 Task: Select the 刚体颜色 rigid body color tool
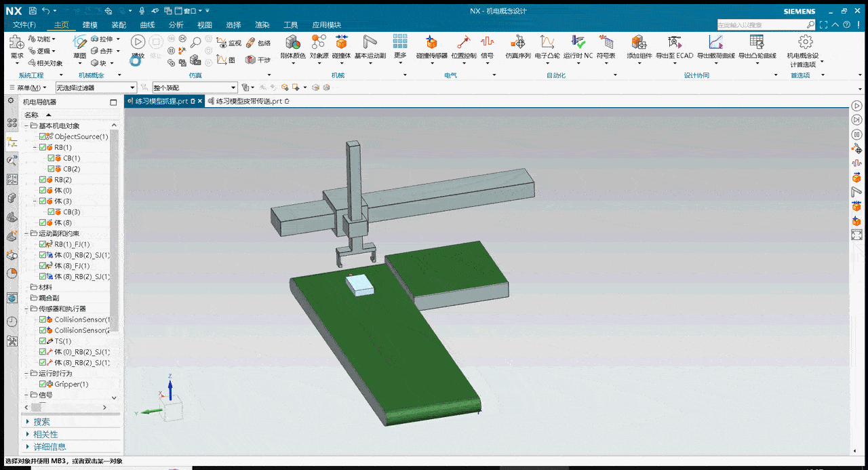(x=293, y=45)
